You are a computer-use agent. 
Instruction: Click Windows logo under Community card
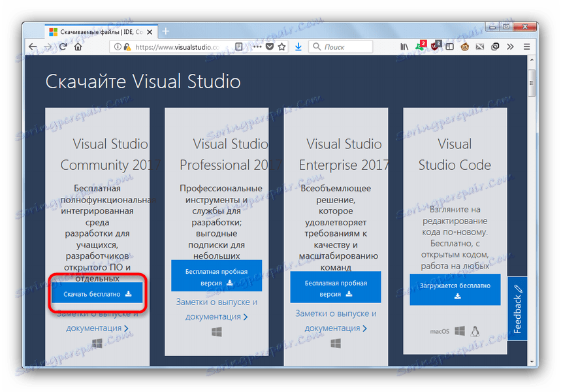click(x=97, y=344)
